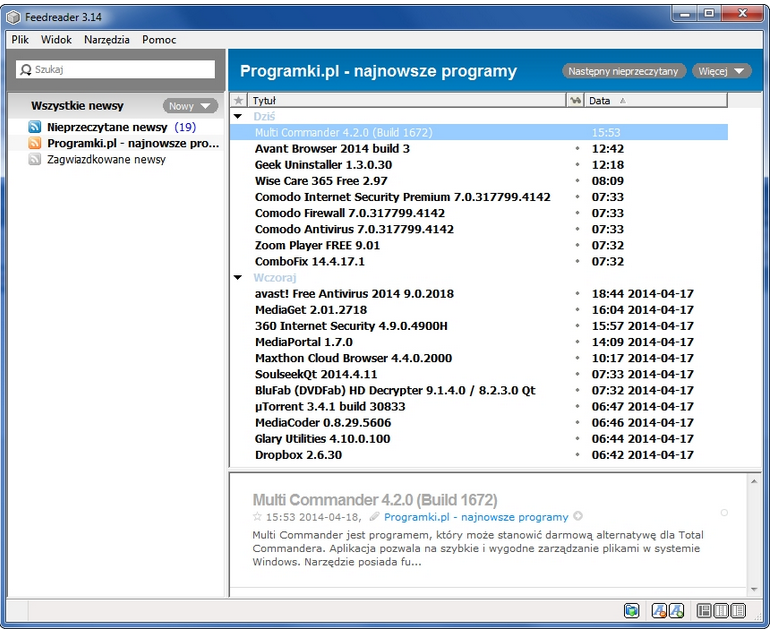Viewport: 770px width, 632px height.
Task: Select SoulseekQt 2014.4.11 article
Action: click(x=316, y=375)
